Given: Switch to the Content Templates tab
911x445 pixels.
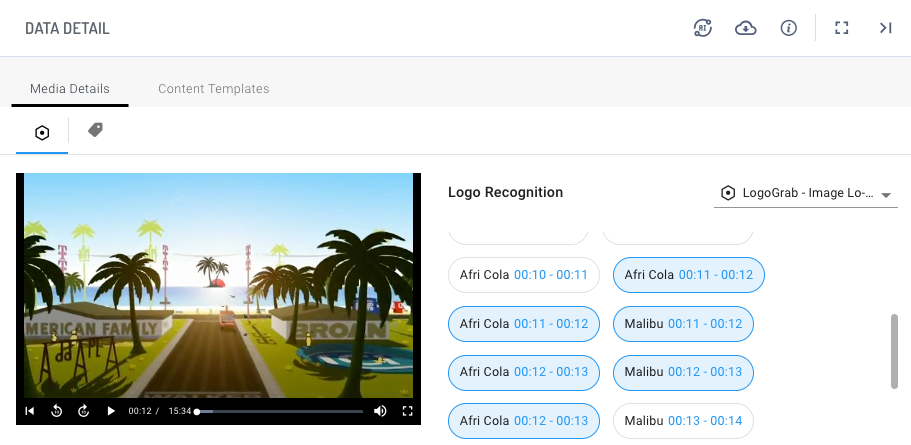Looking at the screenshot, I should 213,89.
